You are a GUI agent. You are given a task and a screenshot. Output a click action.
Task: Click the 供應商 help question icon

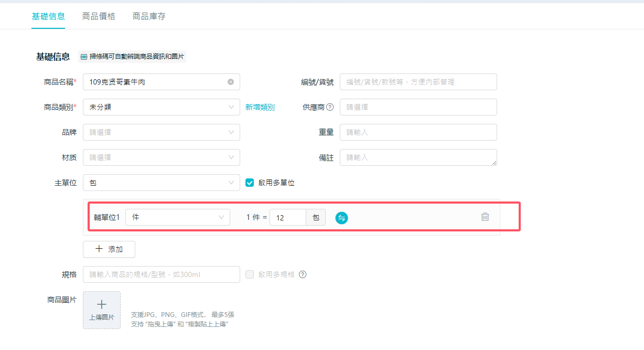330,107
